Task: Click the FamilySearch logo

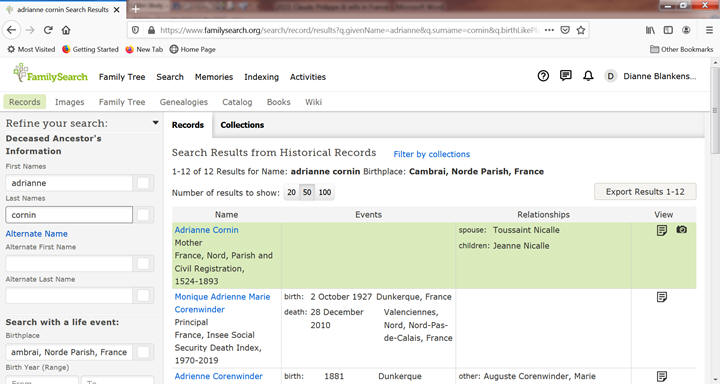Action: 51,73
